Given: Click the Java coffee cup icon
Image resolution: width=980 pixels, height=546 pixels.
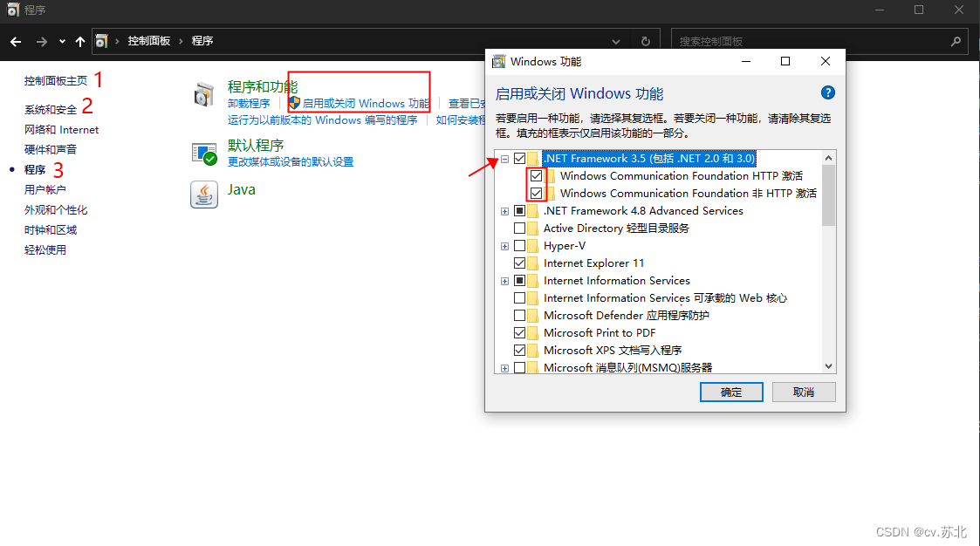Looking at the screenshot, I should pyautogui.click(x=204, y=195).
